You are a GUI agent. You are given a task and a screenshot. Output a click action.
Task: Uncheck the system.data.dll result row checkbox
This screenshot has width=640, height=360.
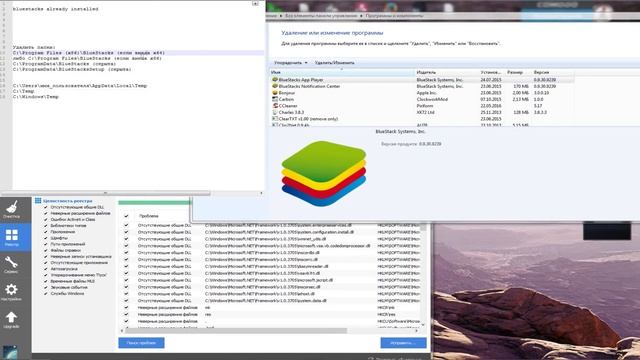(x=126, y=300)
